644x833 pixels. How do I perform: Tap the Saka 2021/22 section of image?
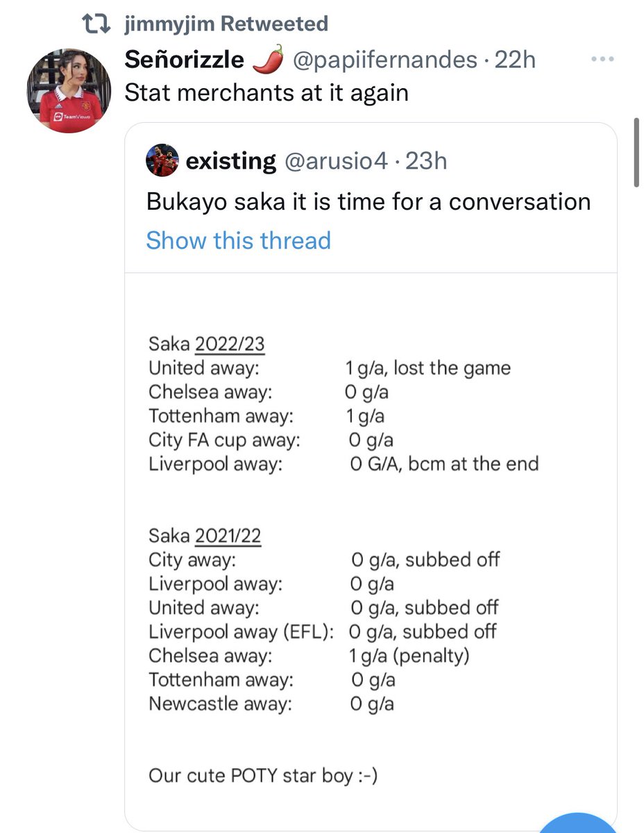(324, 620)
